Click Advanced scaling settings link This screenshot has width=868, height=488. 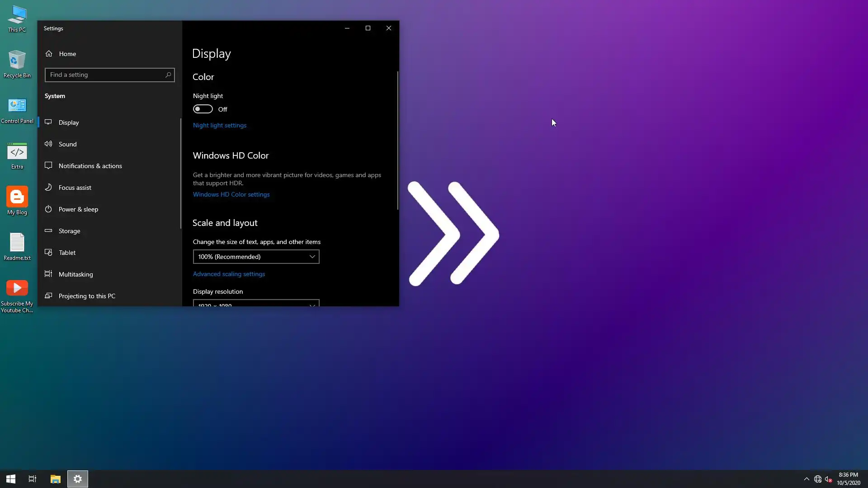(x=229, y=274)
